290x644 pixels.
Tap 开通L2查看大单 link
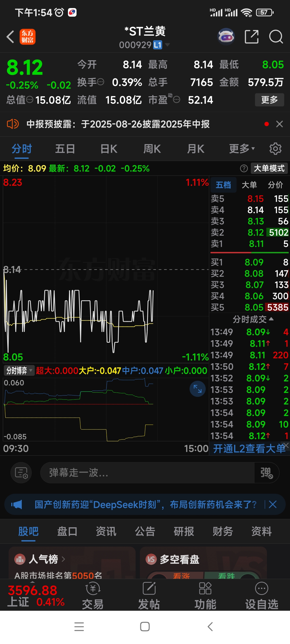(249, 449)
